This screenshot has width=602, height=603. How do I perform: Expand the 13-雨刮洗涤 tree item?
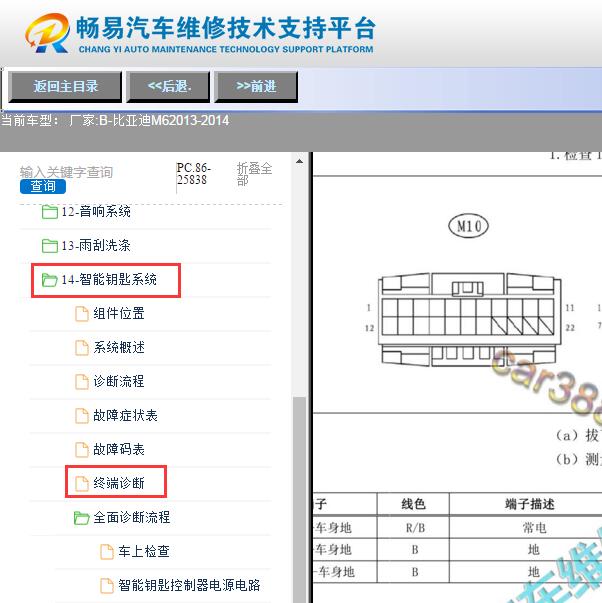click(x=96, y=246)
